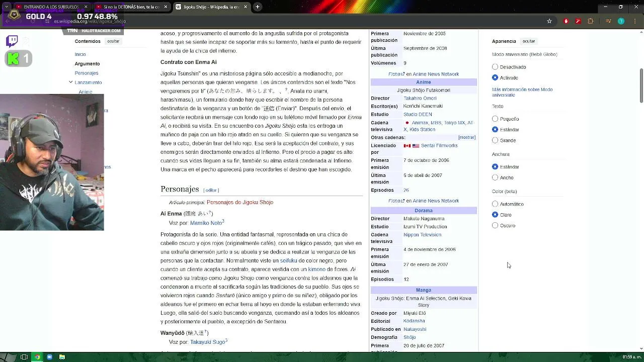
Task: Click the taskbar clock showing 01:59 a. m.
Action: 632,357
